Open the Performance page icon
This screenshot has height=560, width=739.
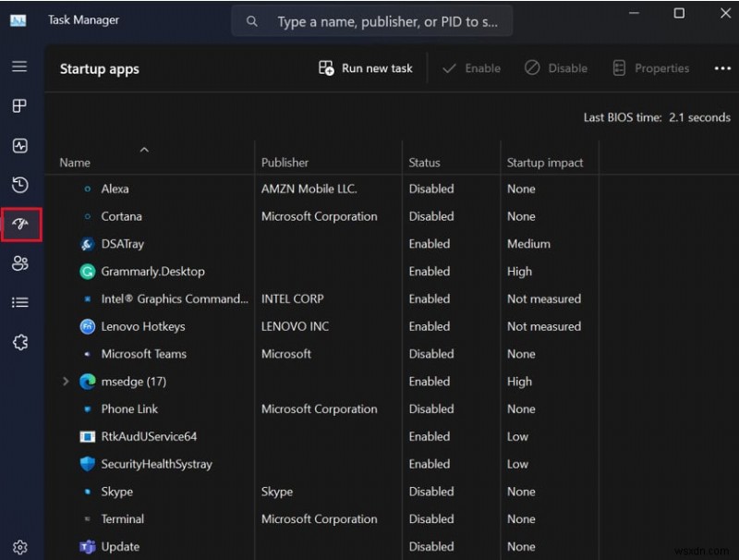pyautogui.click(x=19, y=146)
